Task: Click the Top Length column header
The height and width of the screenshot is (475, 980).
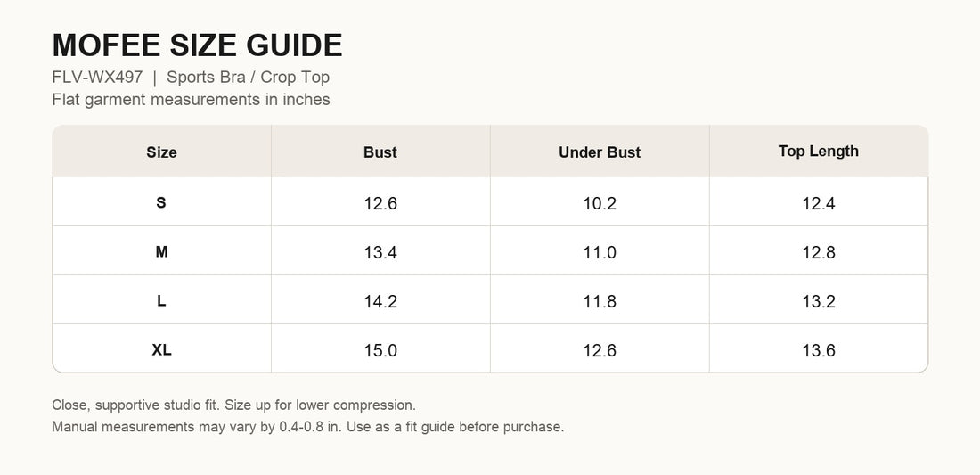Action: pyautogui.click(x=818, y=152)
